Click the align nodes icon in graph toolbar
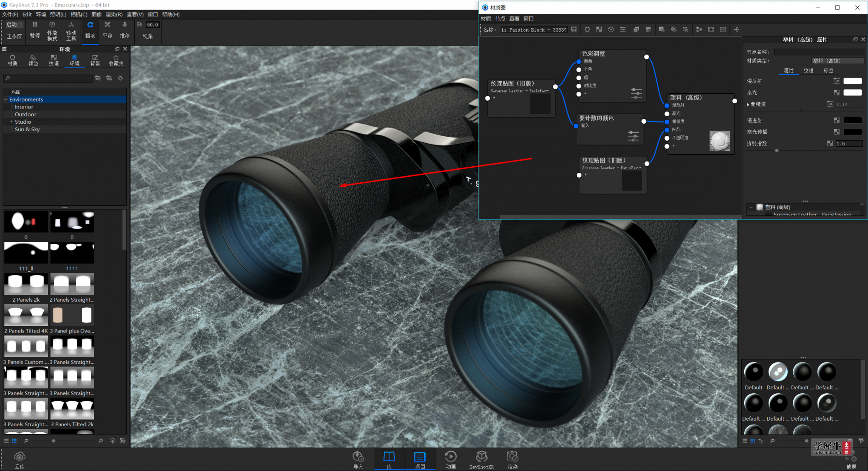The width and height of the screenshot is (868, 471). (699, 30)
